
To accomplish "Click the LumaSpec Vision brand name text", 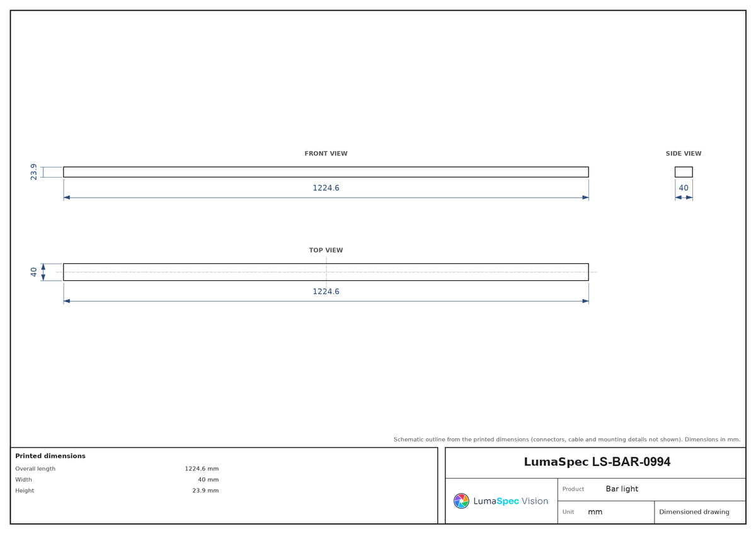I will 510,501.
